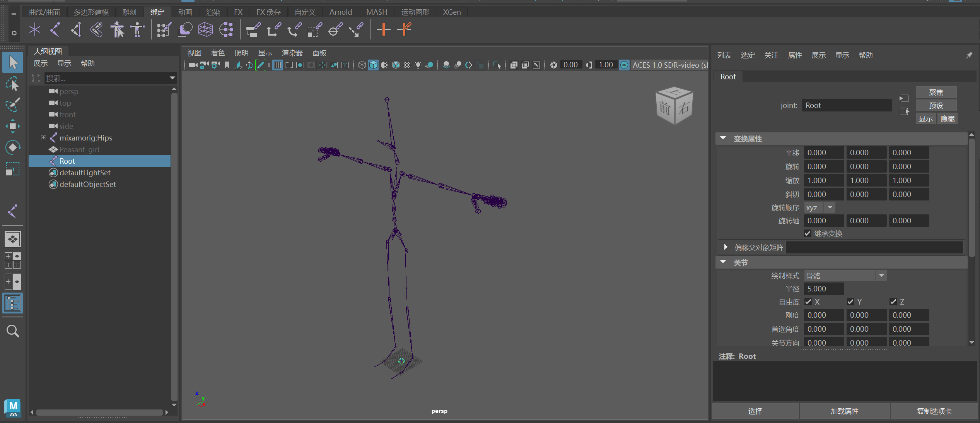Viewport: 980px width, 423px height.
Task: Activate the Move tool in toolbox
Action: tap(13, 126)
